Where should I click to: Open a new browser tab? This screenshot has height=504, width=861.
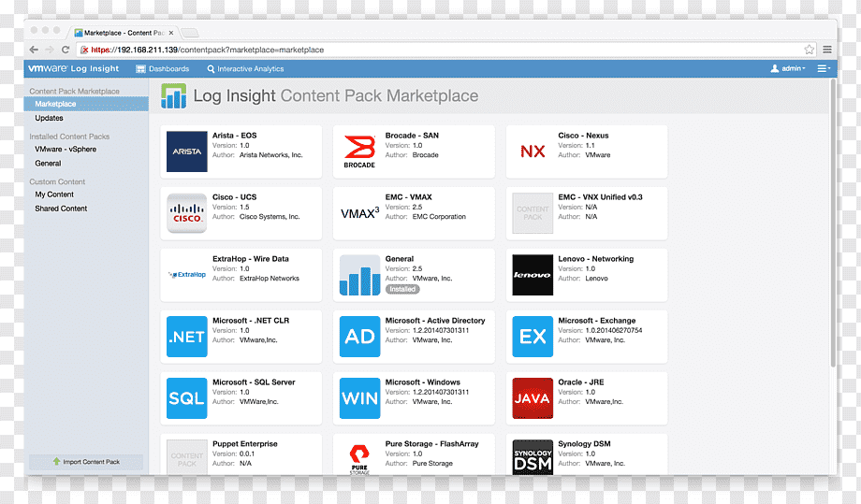[189, 33]
